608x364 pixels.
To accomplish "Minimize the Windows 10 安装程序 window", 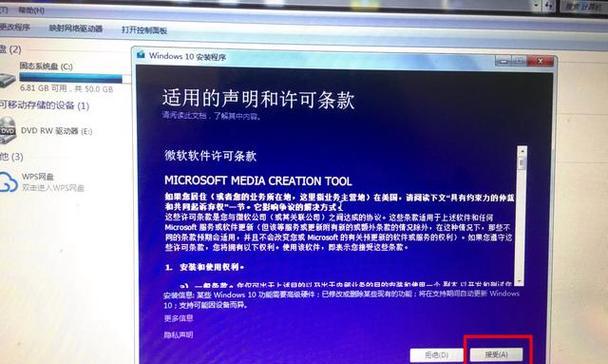I will pos(504,61).
